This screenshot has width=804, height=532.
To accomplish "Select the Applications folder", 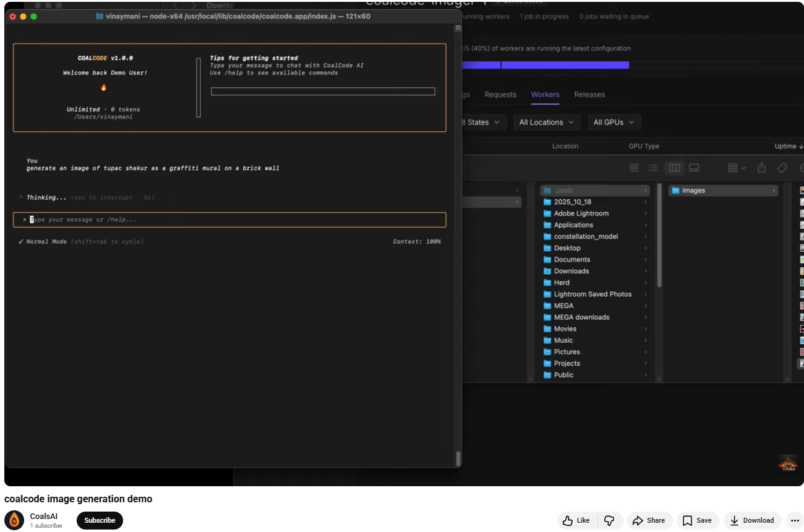I will pyautogui.click(x=595, y=225).
